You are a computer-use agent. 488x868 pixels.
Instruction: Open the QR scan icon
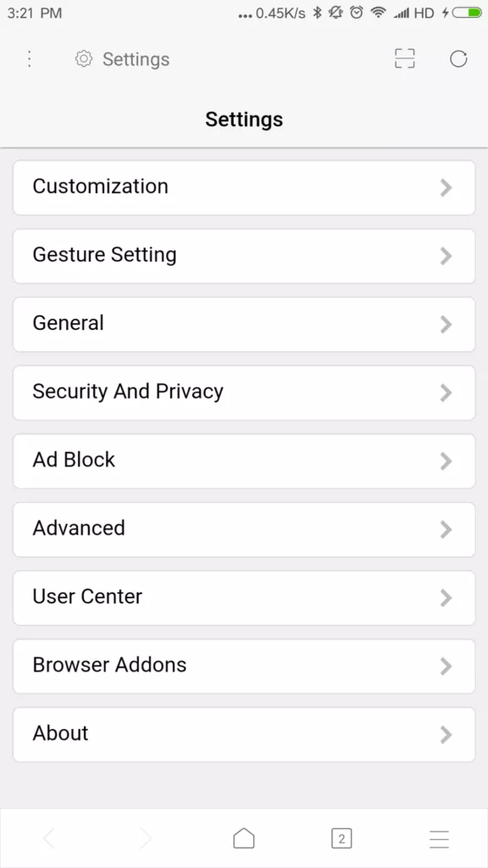[404, 58]
